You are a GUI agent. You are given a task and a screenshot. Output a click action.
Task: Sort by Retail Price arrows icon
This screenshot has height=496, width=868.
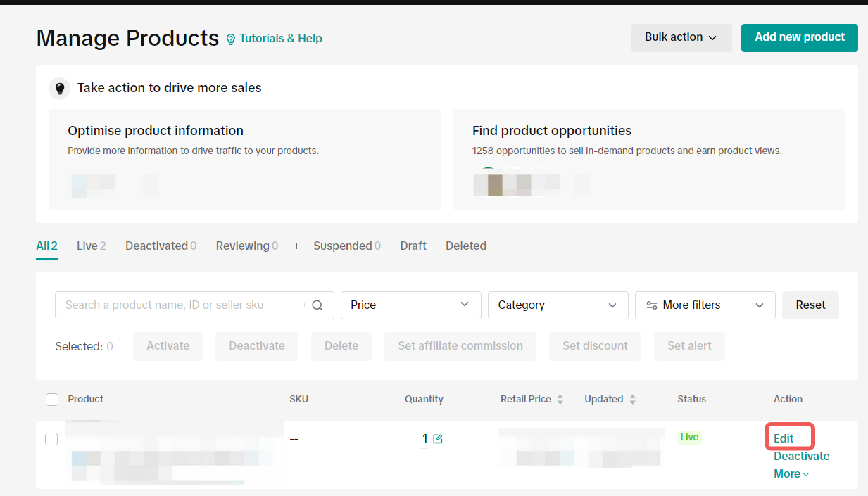(560, 400)
